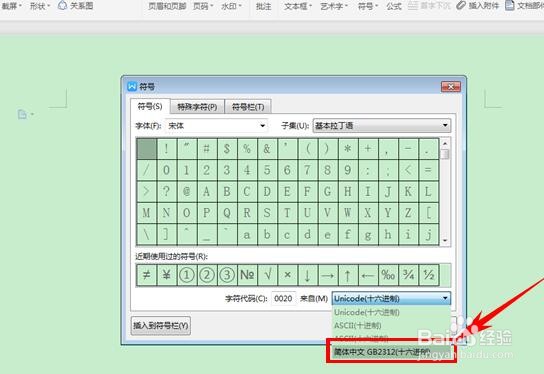The width and height of the screenshot is (544, 374).
Task: Select the digit 5 in the grid
Action: [x=267, y=170]
